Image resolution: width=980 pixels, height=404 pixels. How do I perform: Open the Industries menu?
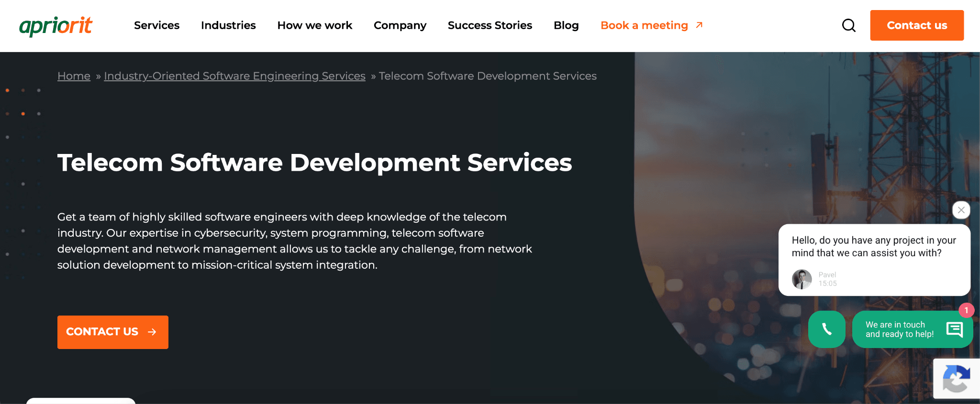(228, 25)
